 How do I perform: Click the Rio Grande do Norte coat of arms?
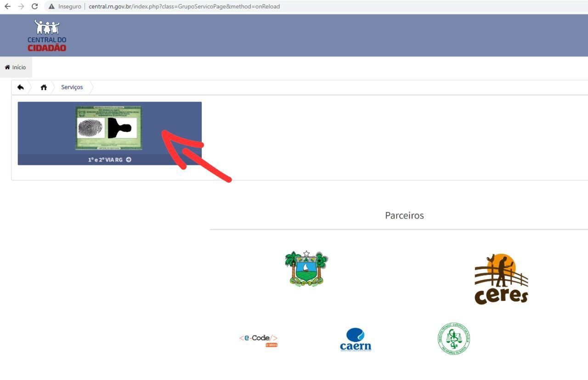click(x=306, y=268)
